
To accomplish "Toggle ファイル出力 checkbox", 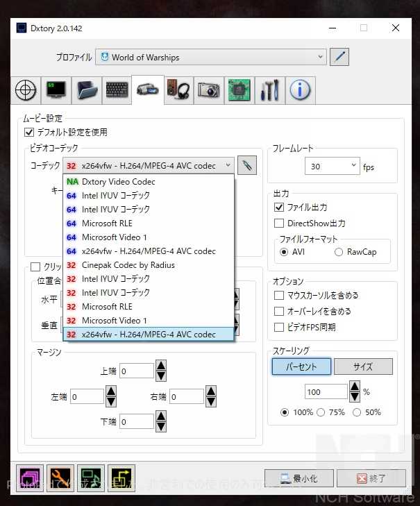I will pyautogui.click(x=279, y=207).
